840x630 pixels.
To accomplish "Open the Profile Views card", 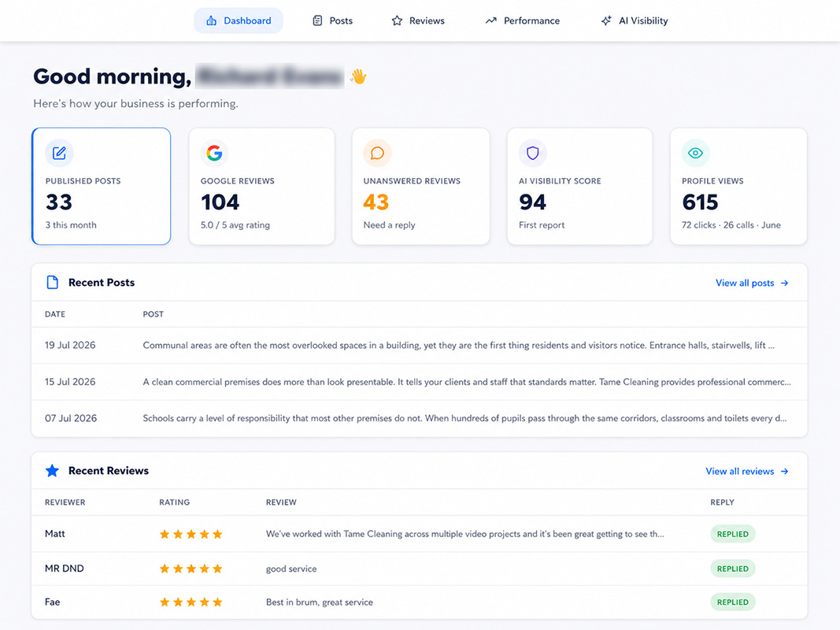I will tap(738, 186).
